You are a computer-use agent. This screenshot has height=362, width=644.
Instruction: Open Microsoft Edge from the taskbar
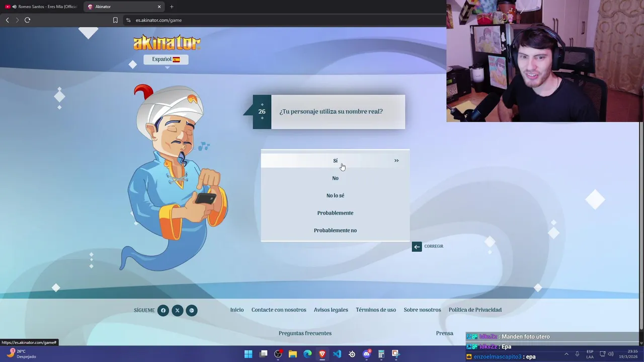coord(307,354)
